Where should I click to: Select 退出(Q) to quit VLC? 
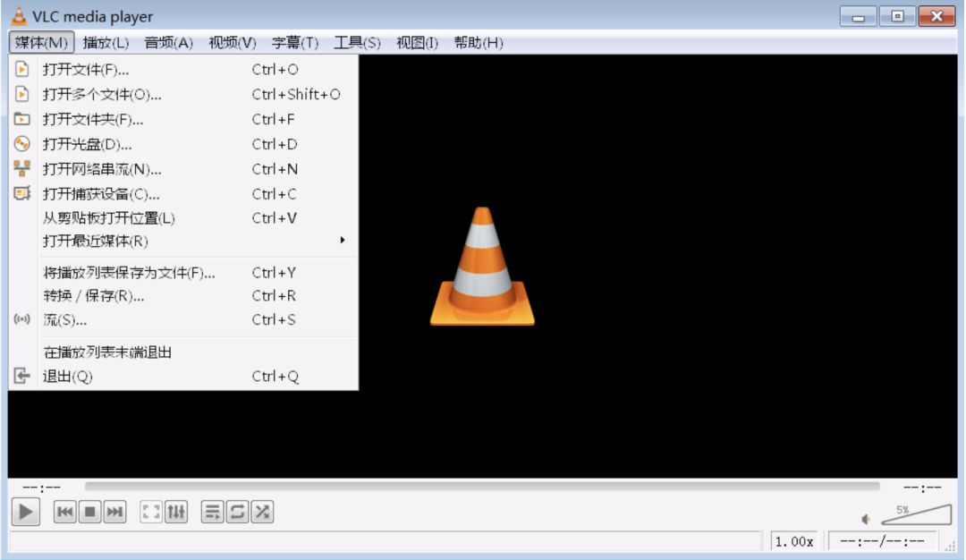[x=183, y=376]
